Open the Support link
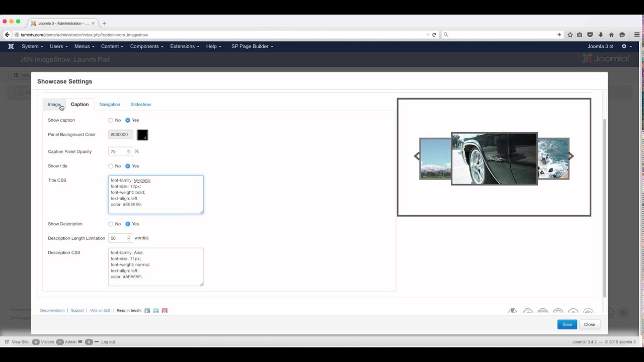Screen dimensions: 644x362 (77, 311)
